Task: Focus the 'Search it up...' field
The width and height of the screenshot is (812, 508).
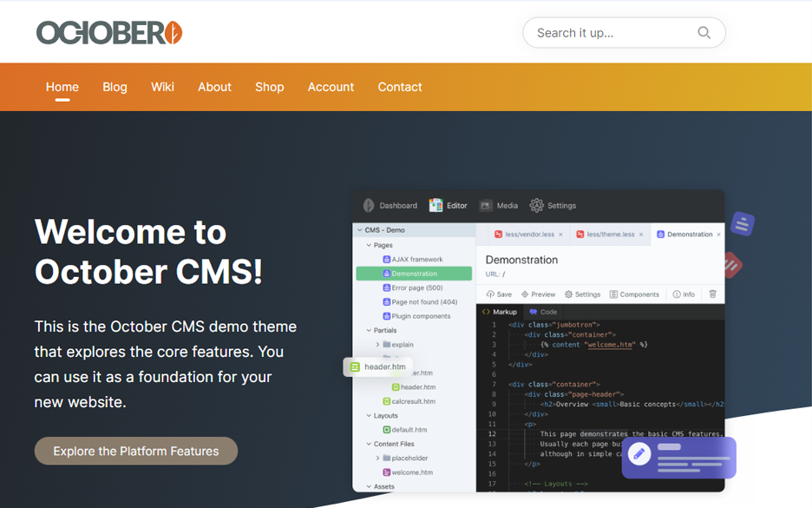Action: click(624, 33)
